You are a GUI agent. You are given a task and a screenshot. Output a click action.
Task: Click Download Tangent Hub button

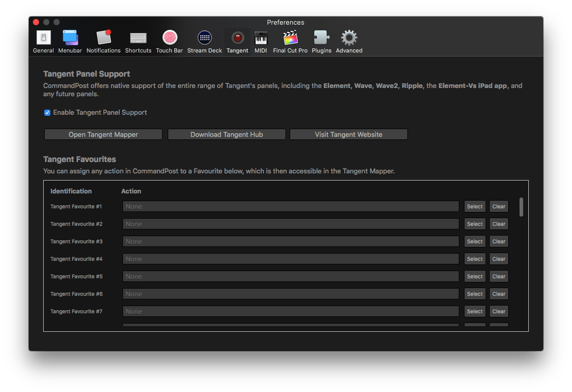(226, 134)
